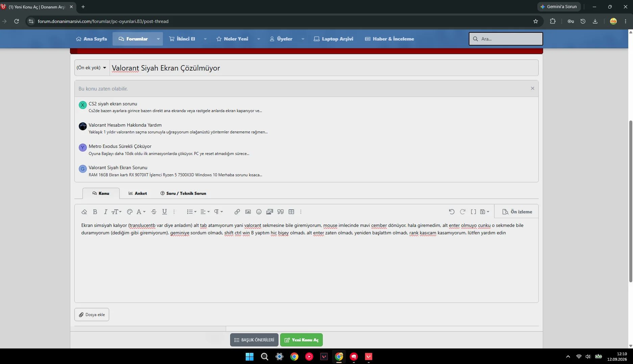The height and width of the screenshot is (364, 633).
Task: Open Haber & İnceleme nav item
Action: pos(390,39)
